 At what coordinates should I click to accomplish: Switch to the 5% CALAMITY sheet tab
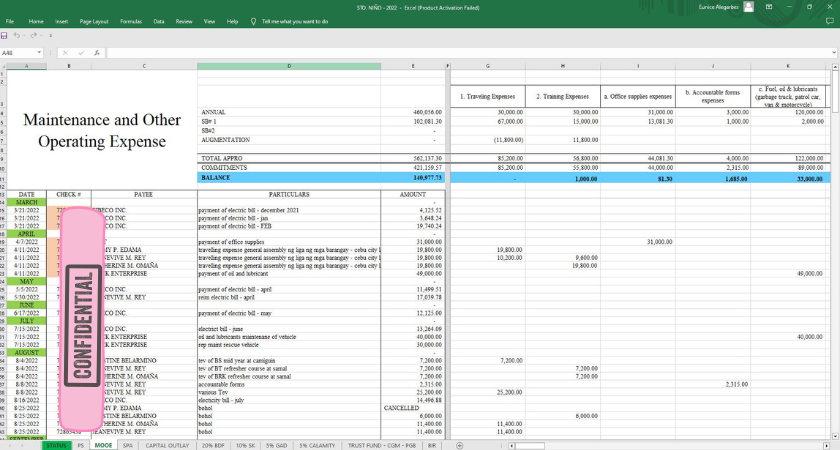317,444
